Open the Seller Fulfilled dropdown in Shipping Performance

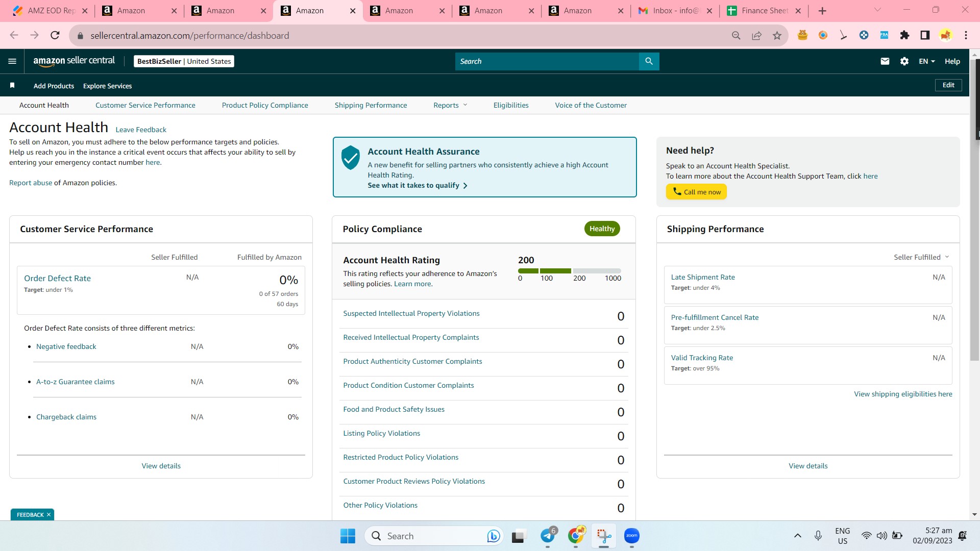921,257
